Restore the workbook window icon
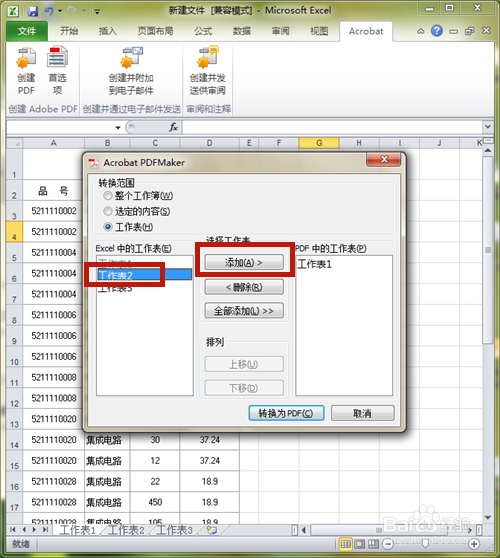The width and height of the screenshot is (500, 558). (469, 31)
